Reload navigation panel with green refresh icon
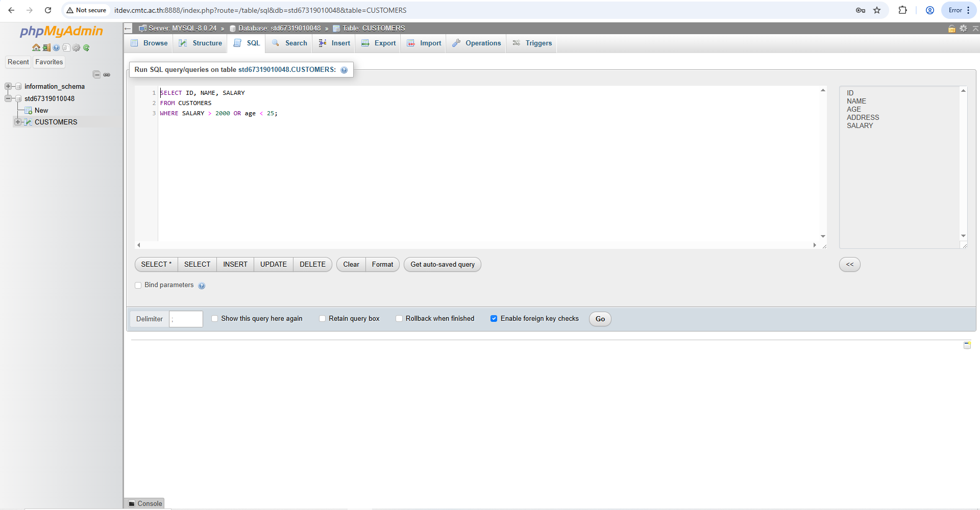 (x=86, y=47)
